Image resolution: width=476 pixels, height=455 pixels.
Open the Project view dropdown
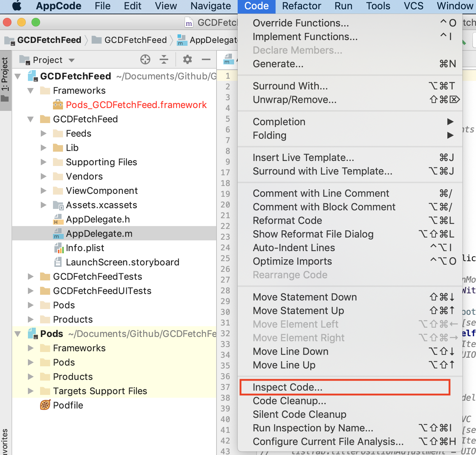click(x=72, y=60)
